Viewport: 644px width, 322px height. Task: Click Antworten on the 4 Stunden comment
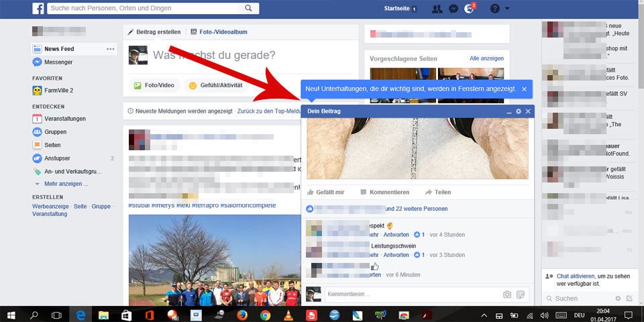[396, 235]
